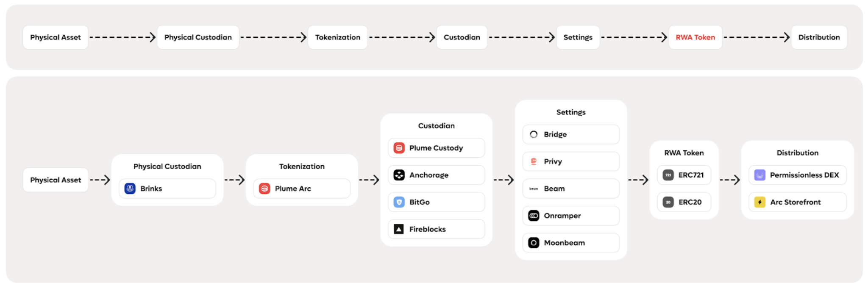868x283 pixels.
Task: Click the Permissionless DEX purple icon
Action: click(x=759, y=175)
